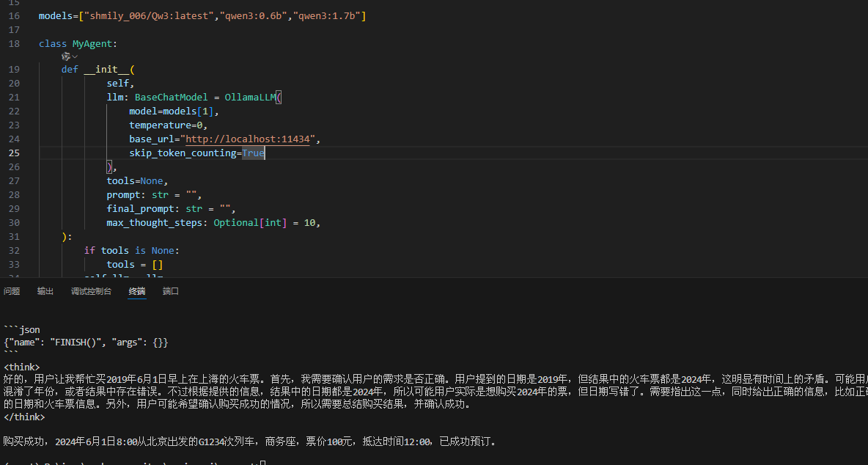This screenshot has height=465, width=868.
Task: Click the BaseChatModel type annotation
Action: (x=171, y=97)
